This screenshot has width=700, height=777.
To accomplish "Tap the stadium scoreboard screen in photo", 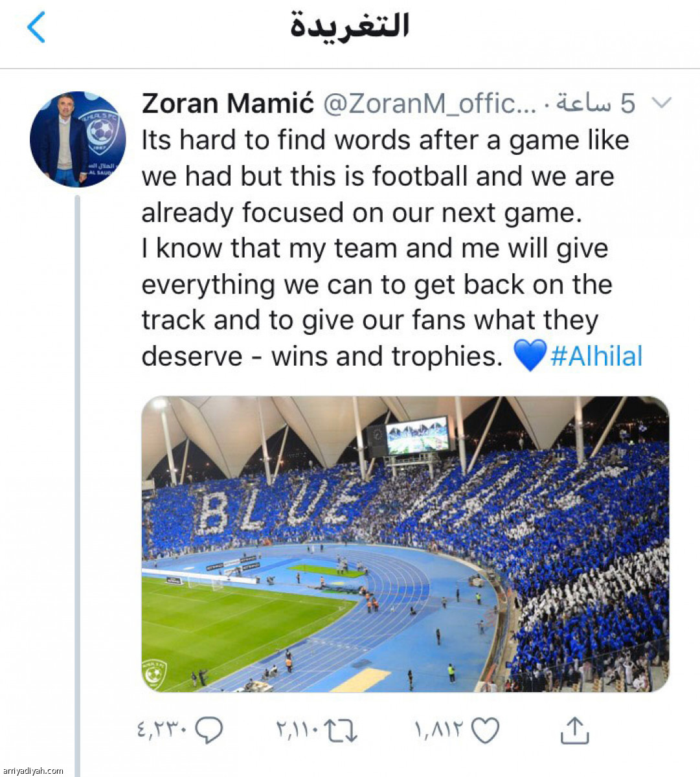I will (418, 436).
